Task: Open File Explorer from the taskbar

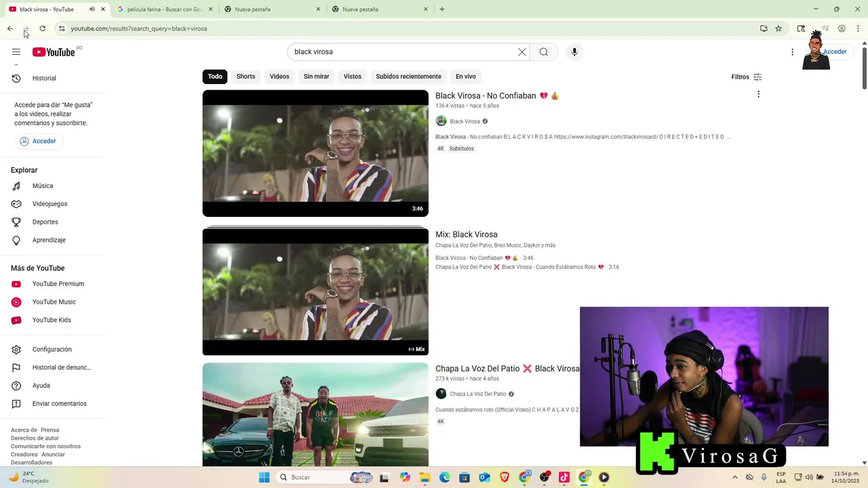Action: [425, 477]
